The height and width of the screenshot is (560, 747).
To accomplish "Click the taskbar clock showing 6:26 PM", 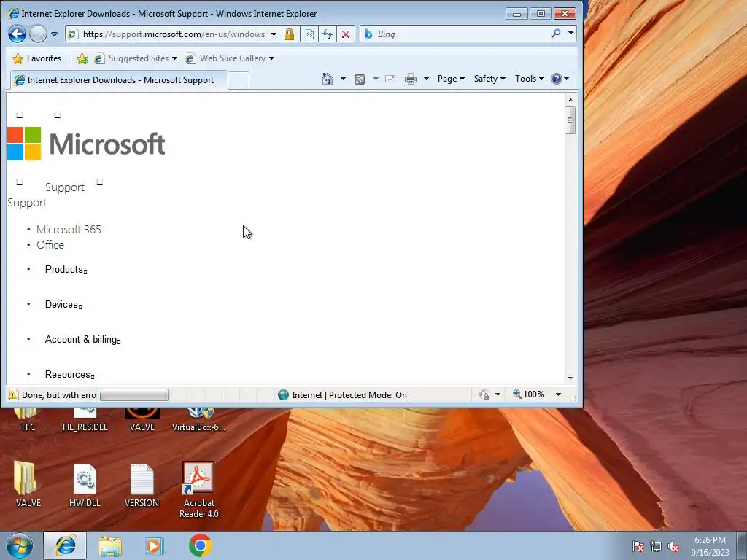I will pyautogui.click(x=710, y=546).
